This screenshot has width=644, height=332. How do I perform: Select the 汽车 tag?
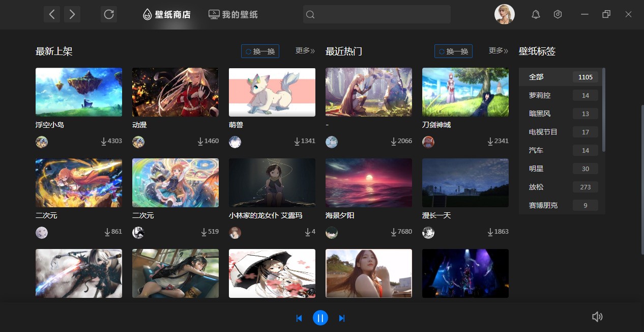coord(560,150)
